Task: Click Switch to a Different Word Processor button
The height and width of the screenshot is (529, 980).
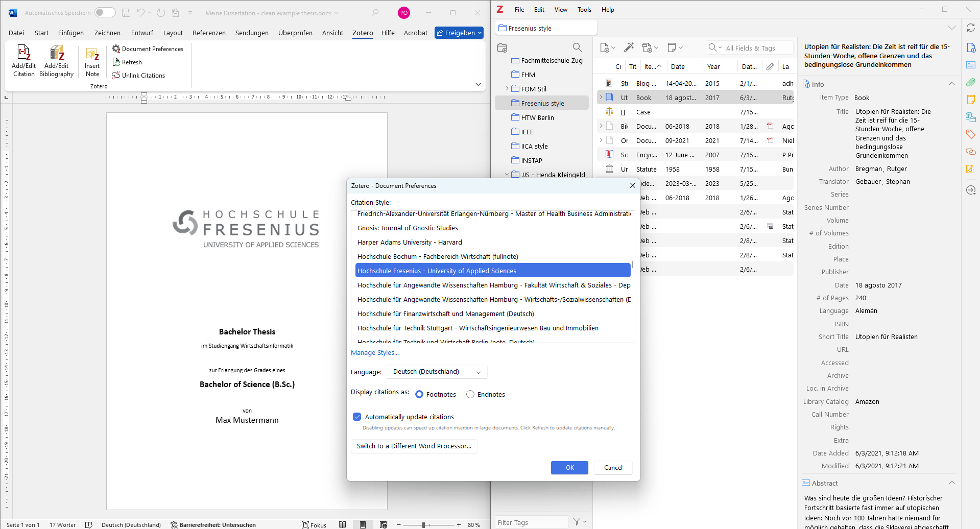Action: [414, 446]
